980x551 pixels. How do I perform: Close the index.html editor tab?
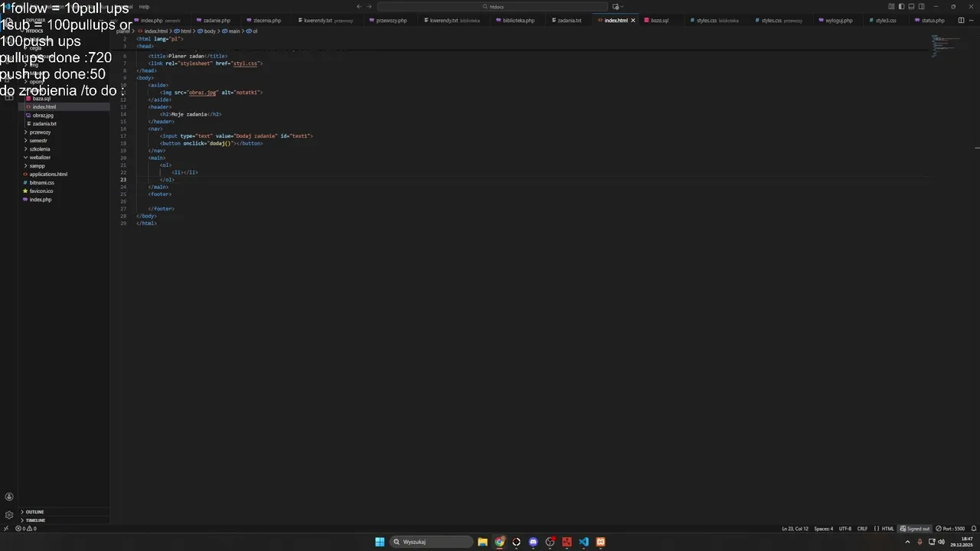click(632, 21)
